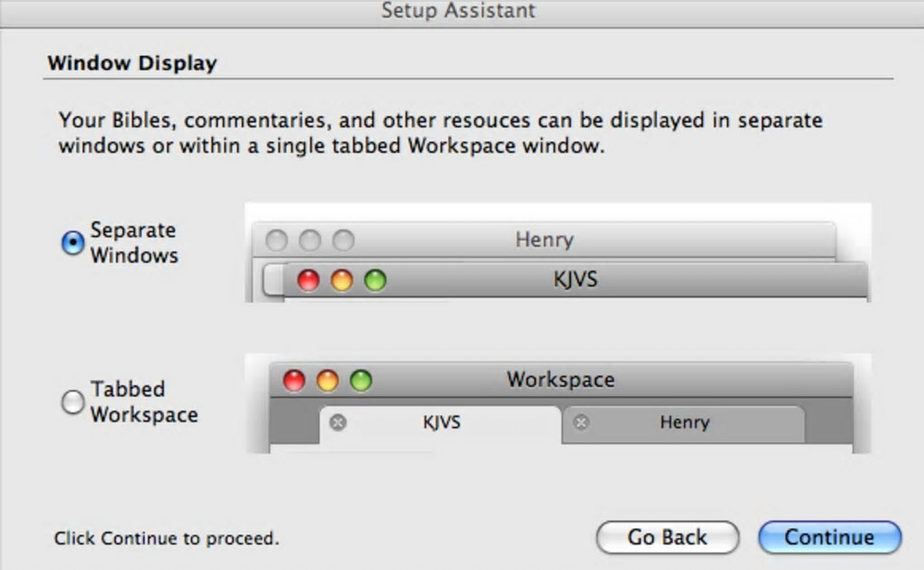Click the KJVS window title bar preview
Viewport: 924px width, 570px height.
click(x=575, y=280)
